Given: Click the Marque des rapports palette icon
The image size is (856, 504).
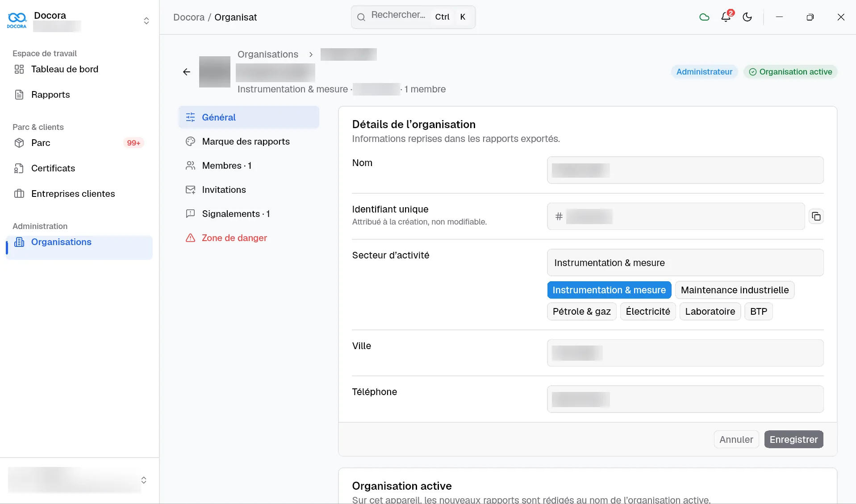Looking at the screenshot, I should [x=191, y=142].
